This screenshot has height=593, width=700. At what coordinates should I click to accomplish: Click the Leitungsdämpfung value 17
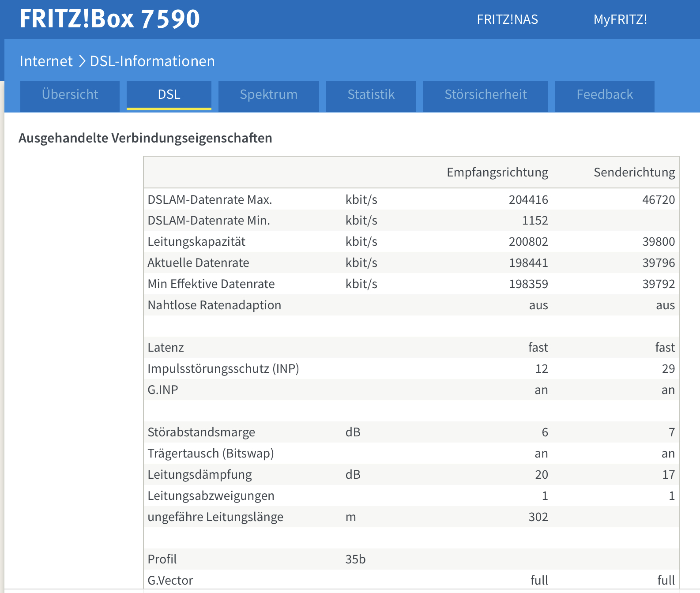tap(668, 474)
